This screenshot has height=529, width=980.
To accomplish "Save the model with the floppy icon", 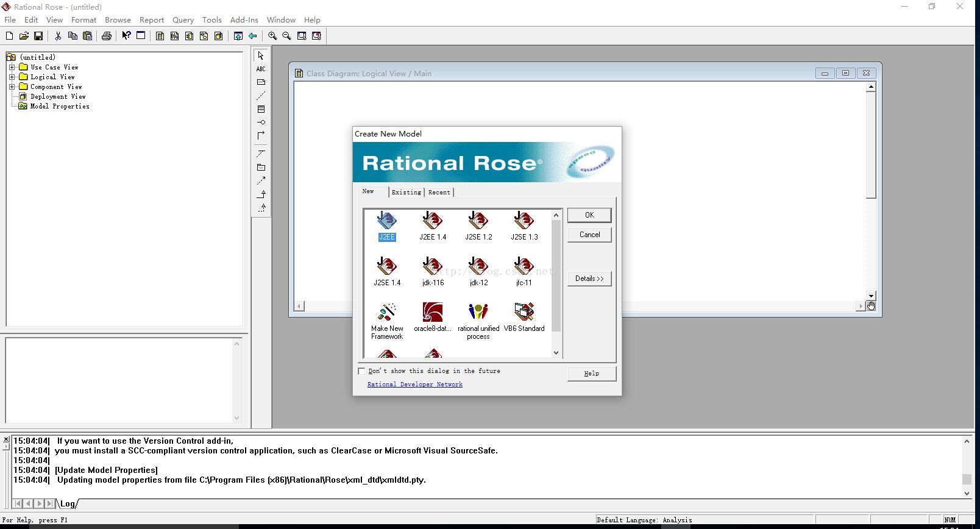I will point(38,36).
